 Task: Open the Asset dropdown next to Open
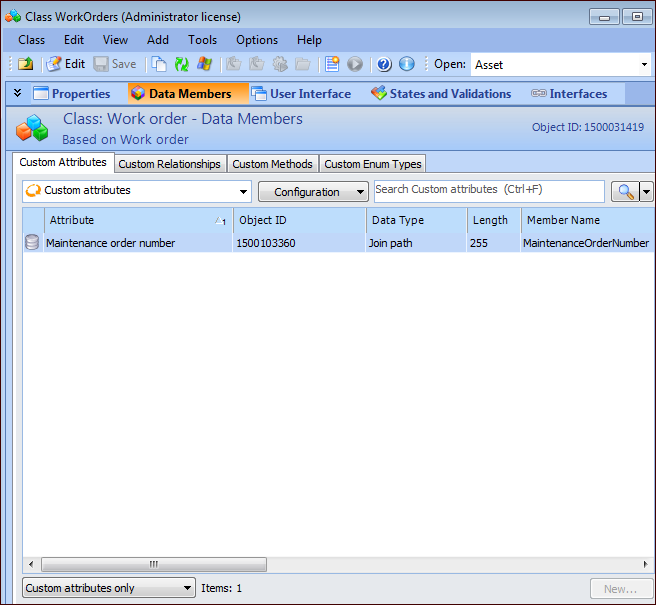point(644,64)
